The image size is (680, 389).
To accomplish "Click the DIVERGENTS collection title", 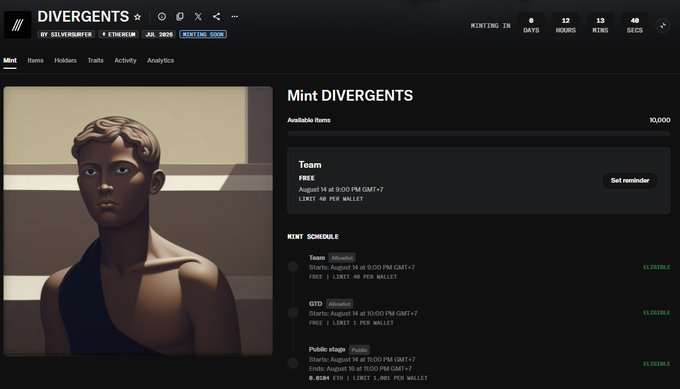I will [83, 16].
